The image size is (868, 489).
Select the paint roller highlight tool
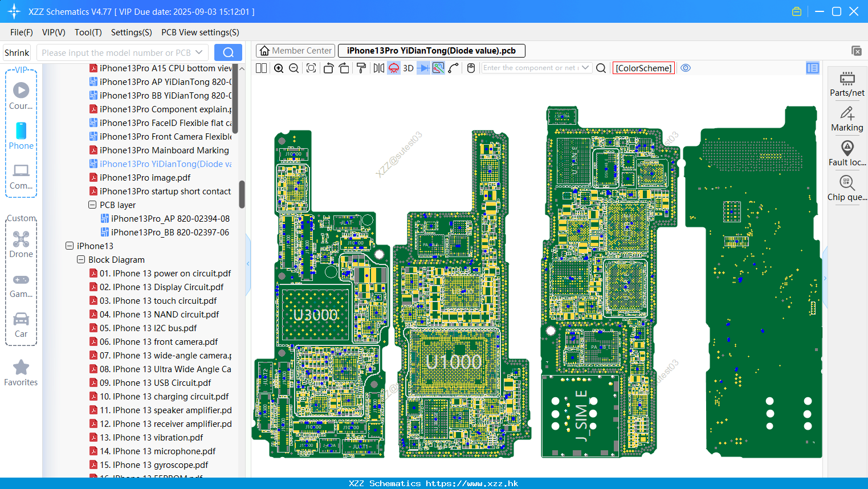coord(361,68)
